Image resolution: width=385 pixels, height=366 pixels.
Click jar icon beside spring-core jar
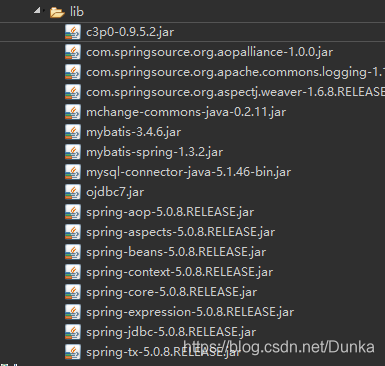tap(73, 292)
